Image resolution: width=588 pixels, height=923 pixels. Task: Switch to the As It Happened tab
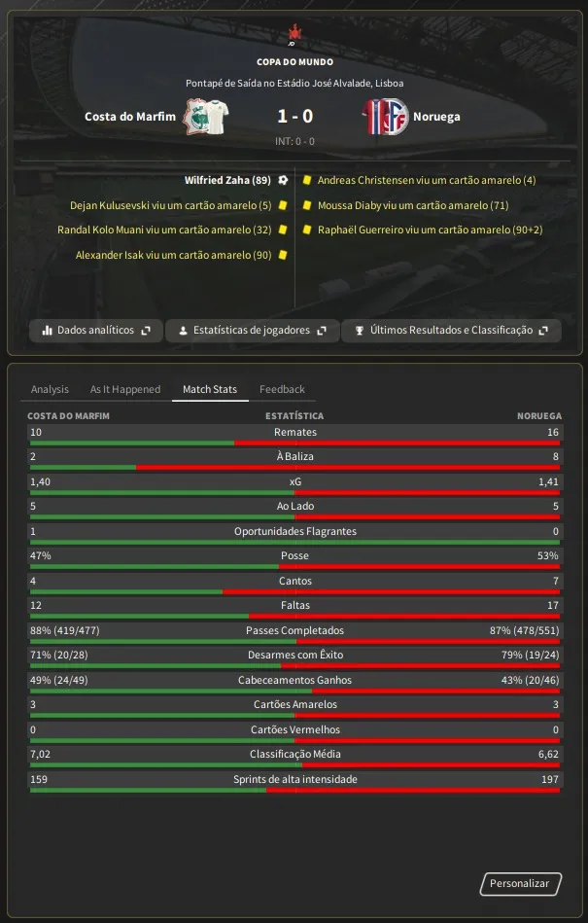point(125,389)
